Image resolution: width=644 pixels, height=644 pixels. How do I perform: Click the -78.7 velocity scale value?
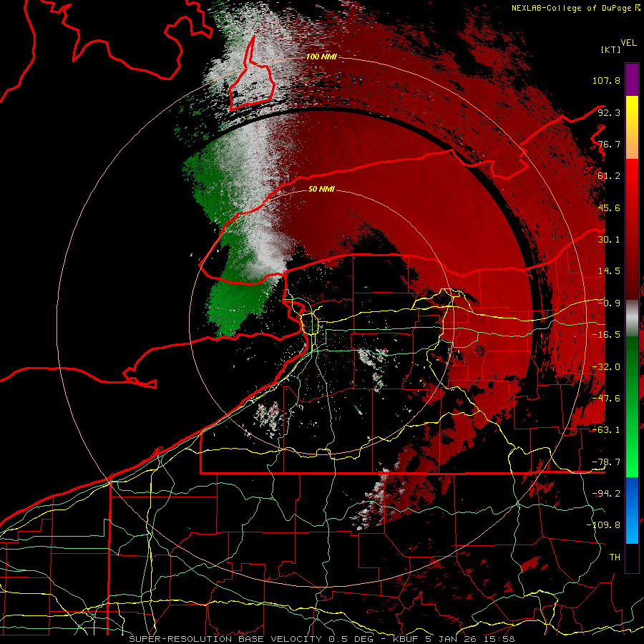tap(606, 462)
